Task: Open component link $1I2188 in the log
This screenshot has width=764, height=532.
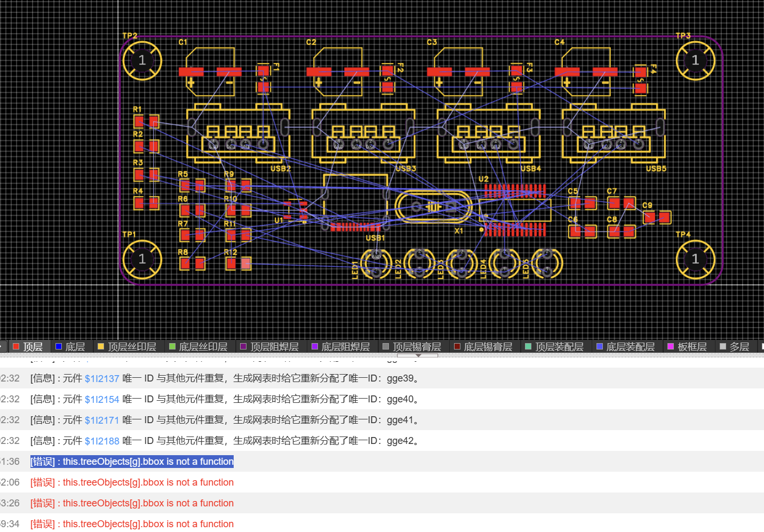Action: tap(102, 441)
